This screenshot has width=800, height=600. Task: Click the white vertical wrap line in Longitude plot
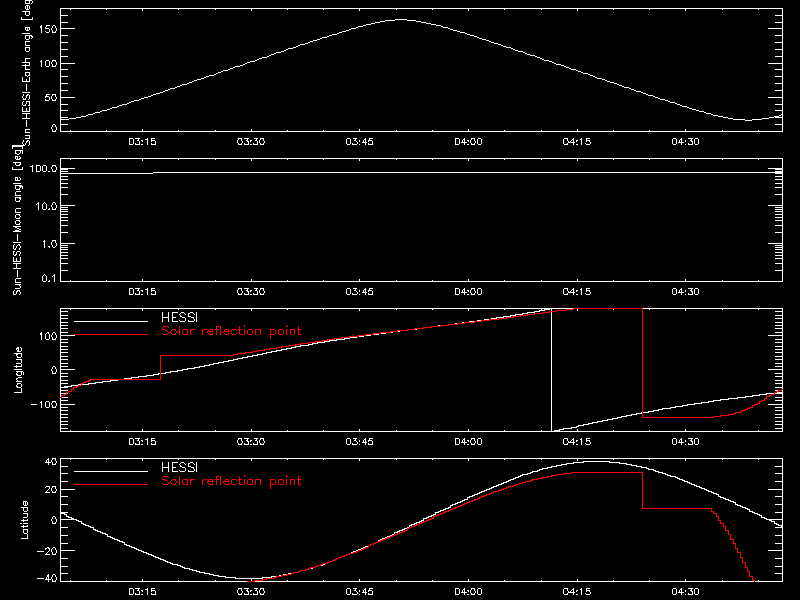pos(552,370)
